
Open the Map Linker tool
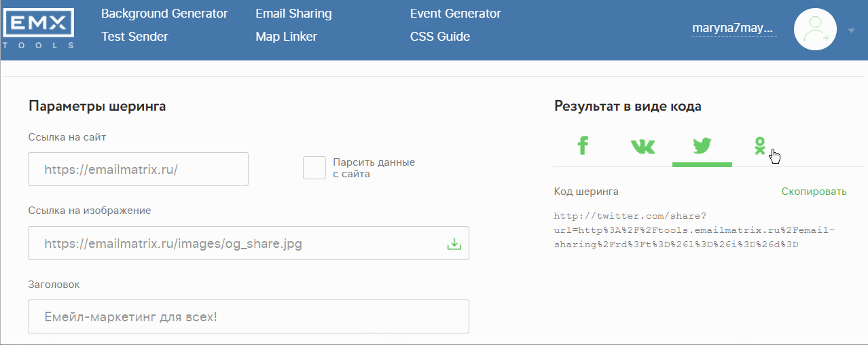click(x=286, y=37)
